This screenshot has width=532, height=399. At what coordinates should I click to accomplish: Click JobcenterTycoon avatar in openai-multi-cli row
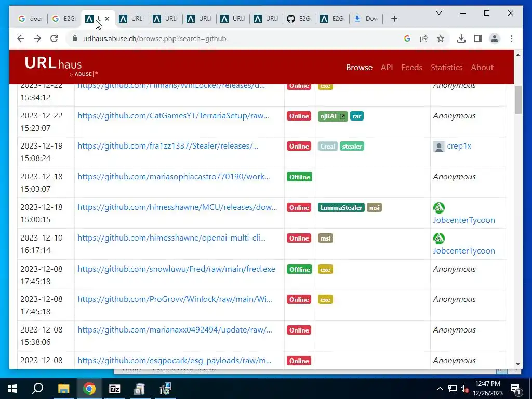pyautogui.click(x=438, y=238)
